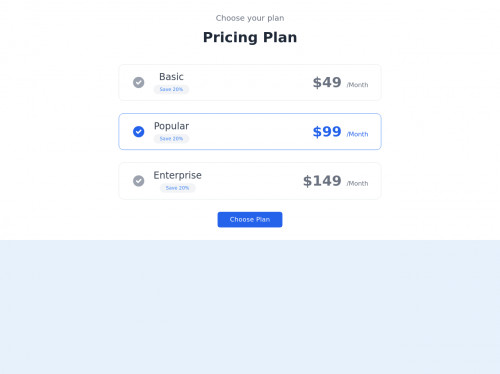
Task: Click the Enterprise plan title text
Action: click(x=178, y=175)
